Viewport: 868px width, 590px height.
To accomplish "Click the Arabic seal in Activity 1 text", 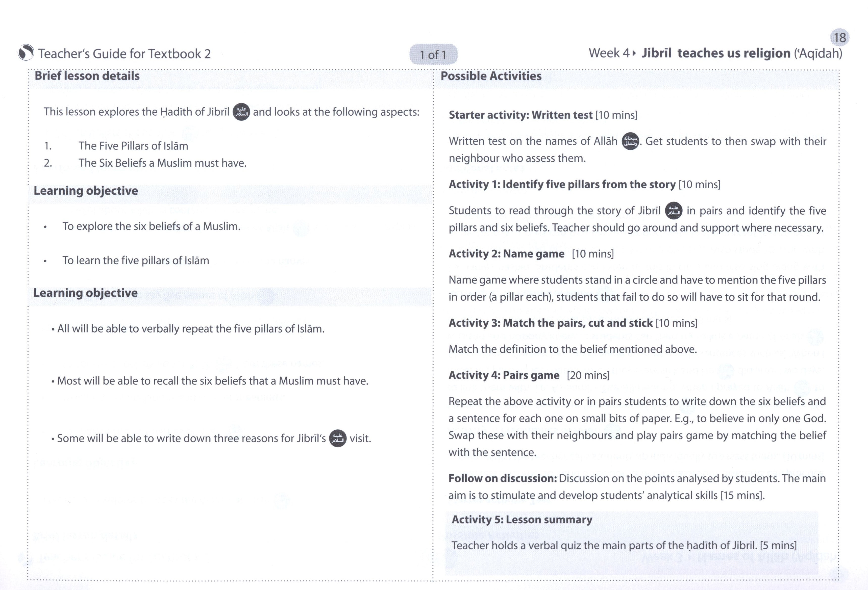I will (674, 211).
